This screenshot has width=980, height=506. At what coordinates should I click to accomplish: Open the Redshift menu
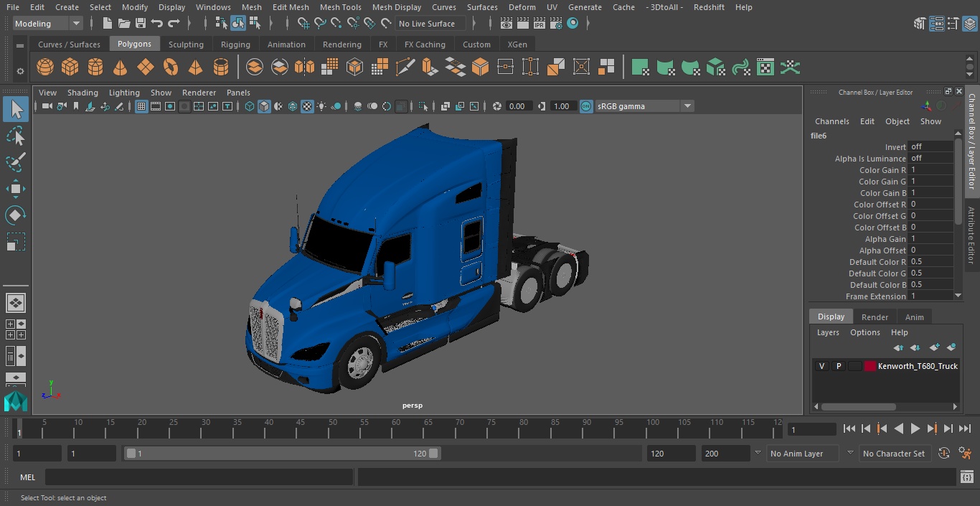(x=709, y=7)
